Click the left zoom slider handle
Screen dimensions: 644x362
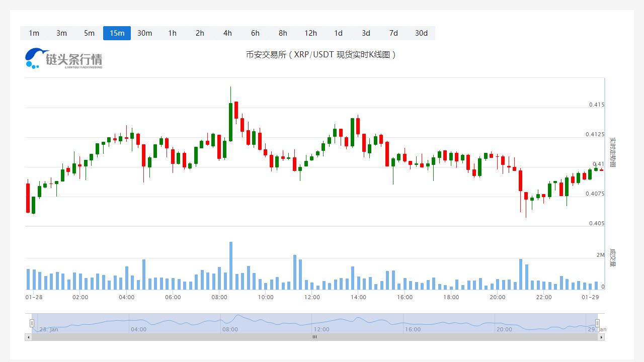click(32, 323)
